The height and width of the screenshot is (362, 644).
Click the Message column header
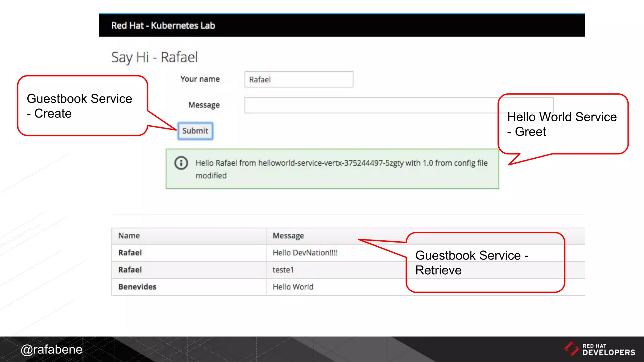(288, 236)
